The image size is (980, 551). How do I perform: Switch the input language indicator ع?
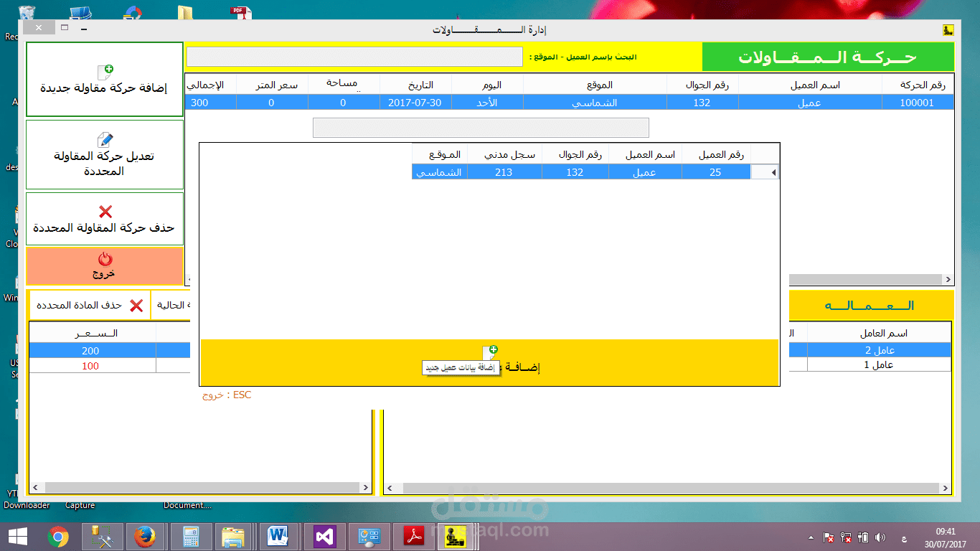(x=903, y=537)
